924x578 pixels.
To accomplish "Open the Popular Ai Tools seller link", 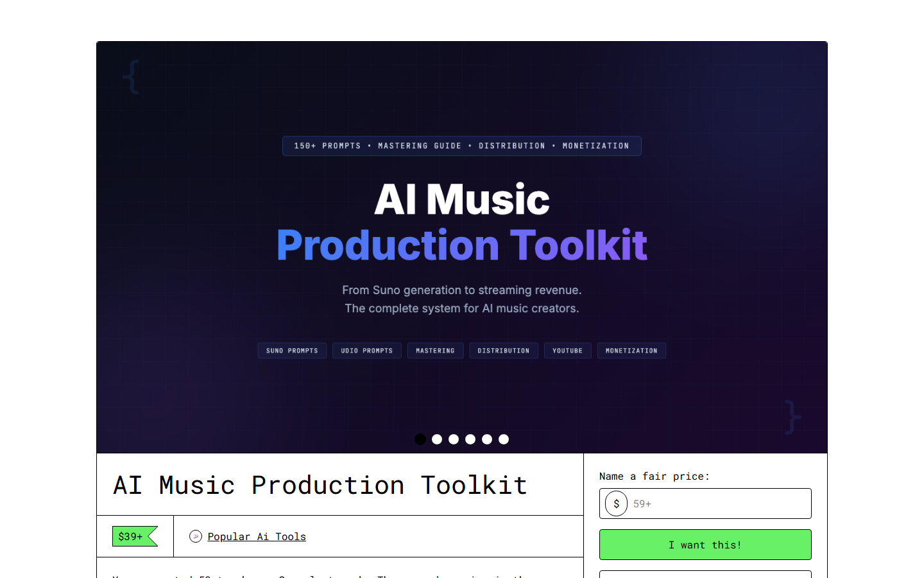I will 257,536.
